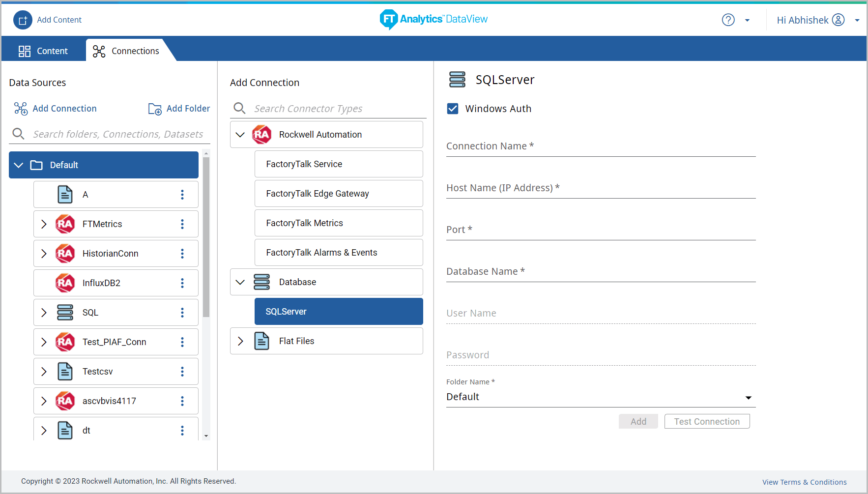Open View Terms & Conditions link
Viewport: 868px width, 494px height.
click(804, 482)
